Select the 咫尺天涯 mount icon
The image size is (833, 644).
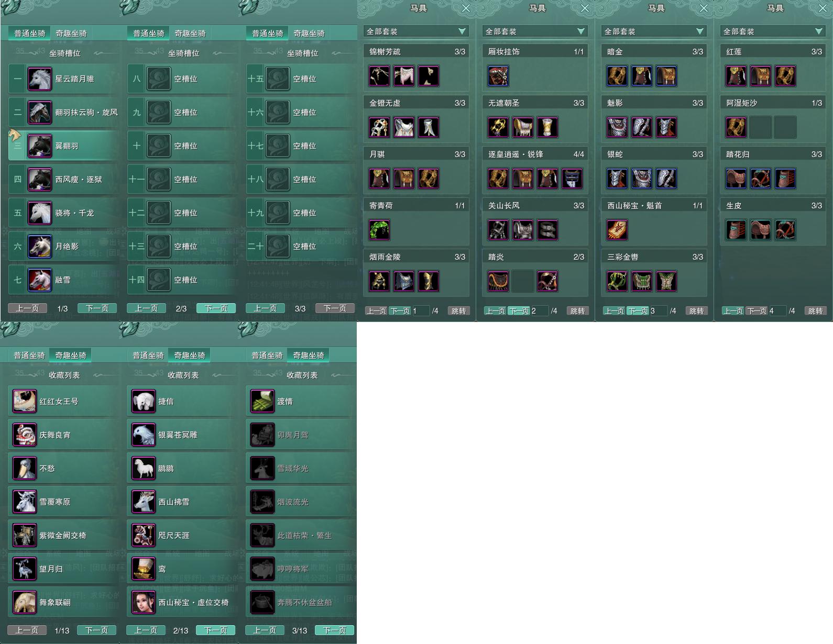144,535
